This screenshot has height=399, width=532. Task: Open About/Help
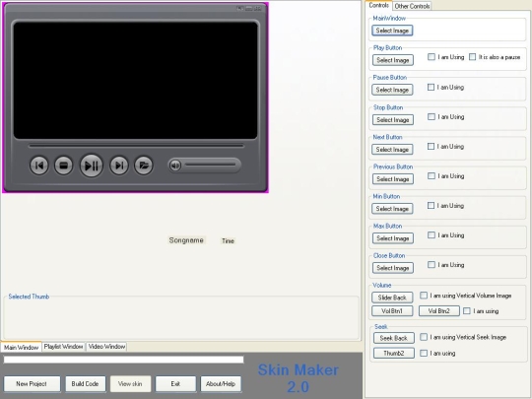click(221, 384)
